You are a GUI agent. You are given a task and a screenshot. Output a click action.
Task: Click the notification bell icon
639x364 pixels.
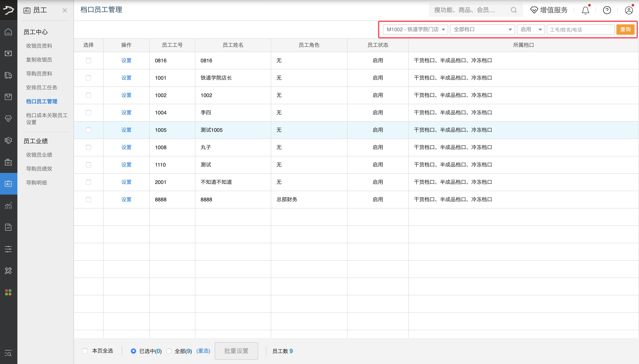585,10
